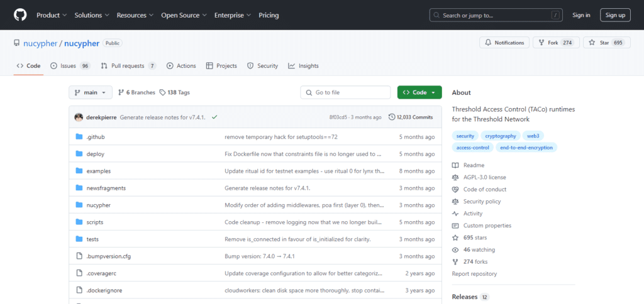Click the Notifications button
The image size is (644, 304).
(504, 43)
